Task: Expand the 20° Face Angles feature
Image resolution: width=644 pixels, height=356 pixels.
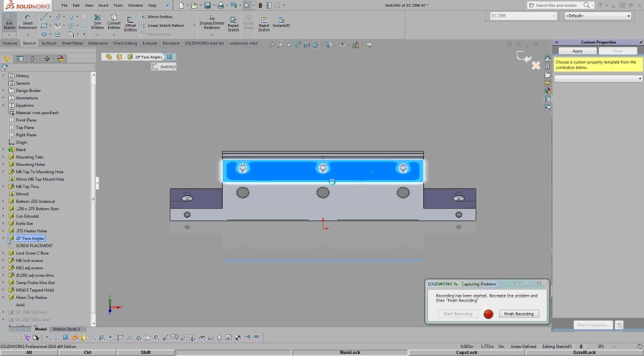Action: tap(3, 238)
